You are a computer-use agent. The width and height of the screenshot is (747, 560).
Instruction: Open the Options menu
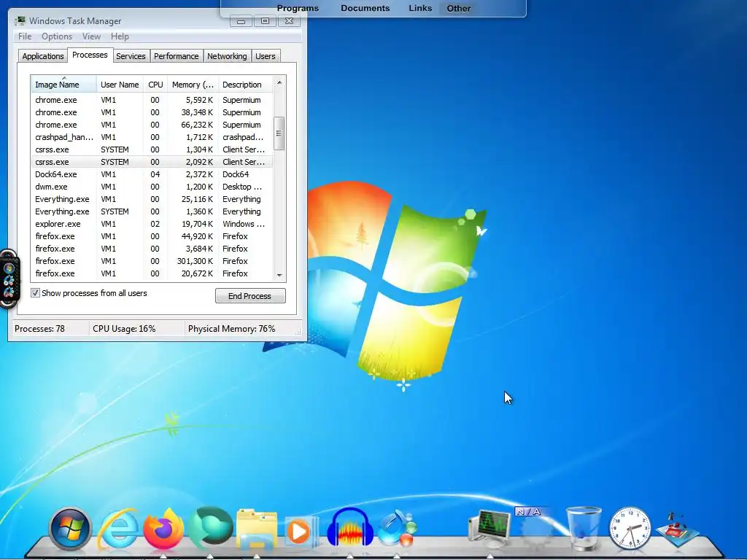(57, 36)
